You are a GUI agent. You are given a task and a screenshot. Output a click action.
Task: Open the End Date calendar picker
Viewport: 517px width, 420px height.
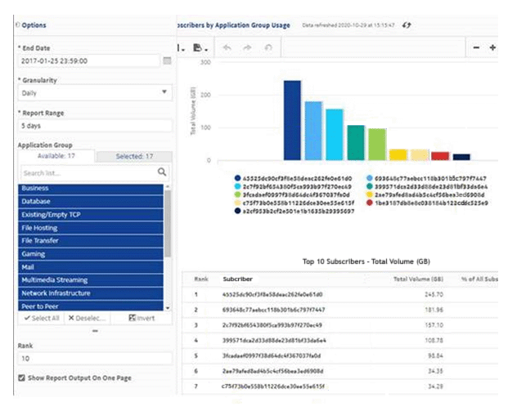(x=167, y=61)
